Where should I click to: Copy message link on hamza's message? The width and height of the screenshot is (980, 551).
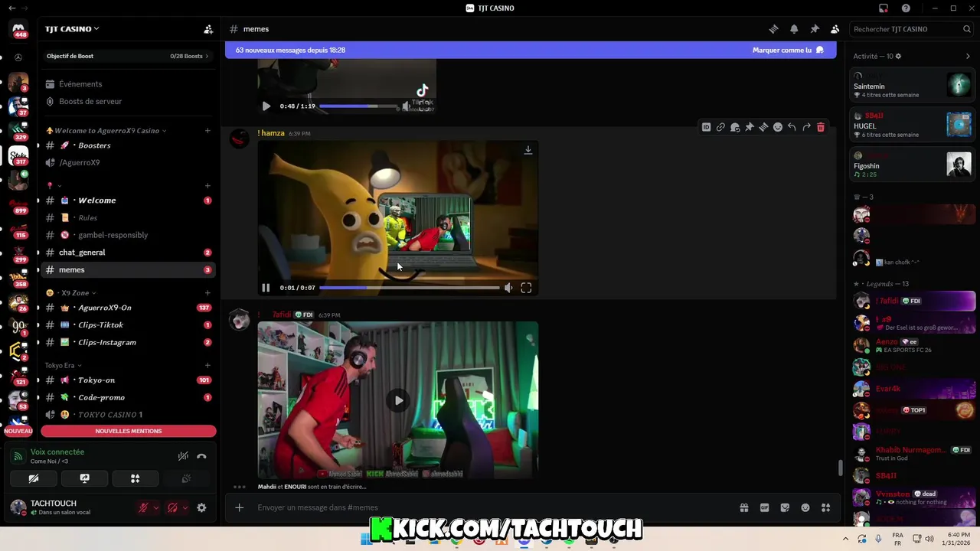coord(720,127)
